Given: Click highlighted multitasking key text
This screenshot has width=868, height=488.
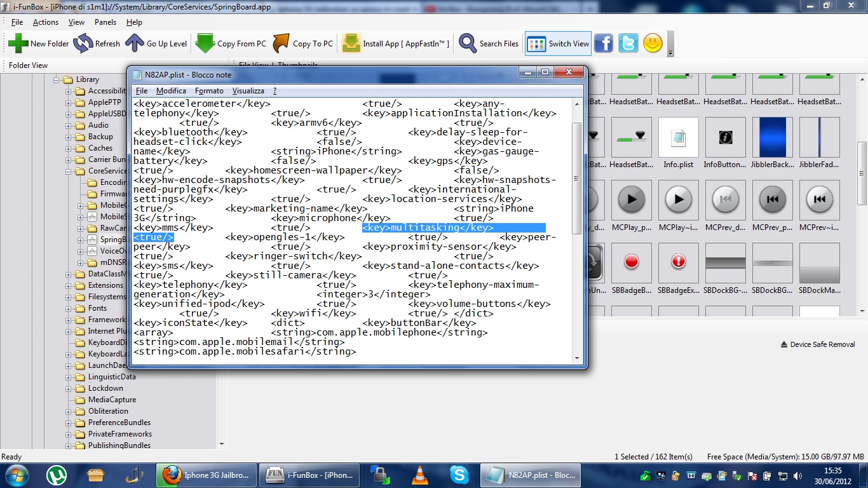Looking at the screenshot, I should tap(428, 227).
